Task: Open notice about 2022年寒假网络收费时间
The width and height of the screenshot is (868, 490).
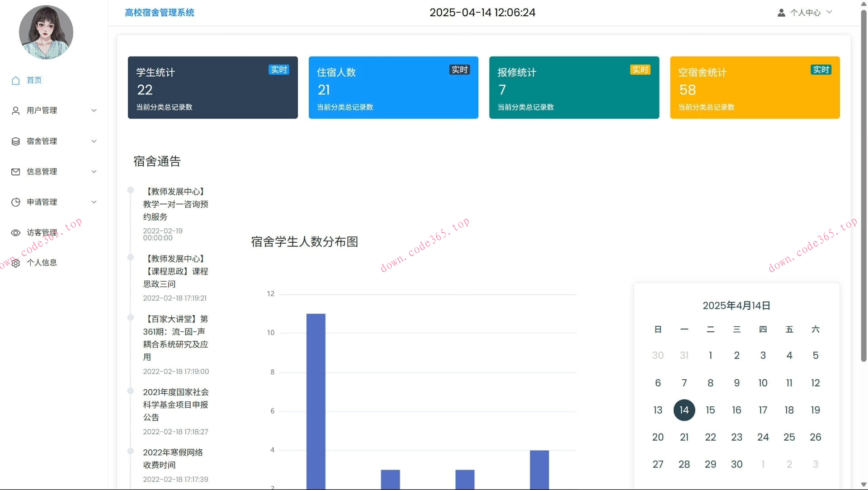Action: tap(172, 458)
